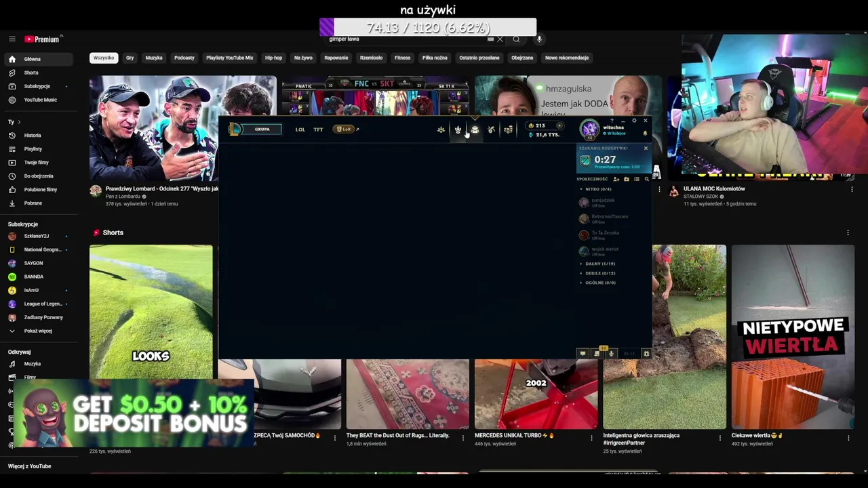Viewport: 868px width, 488px height.
Task: Open YouTube Music sidebar entry
Action: point(39,100)
